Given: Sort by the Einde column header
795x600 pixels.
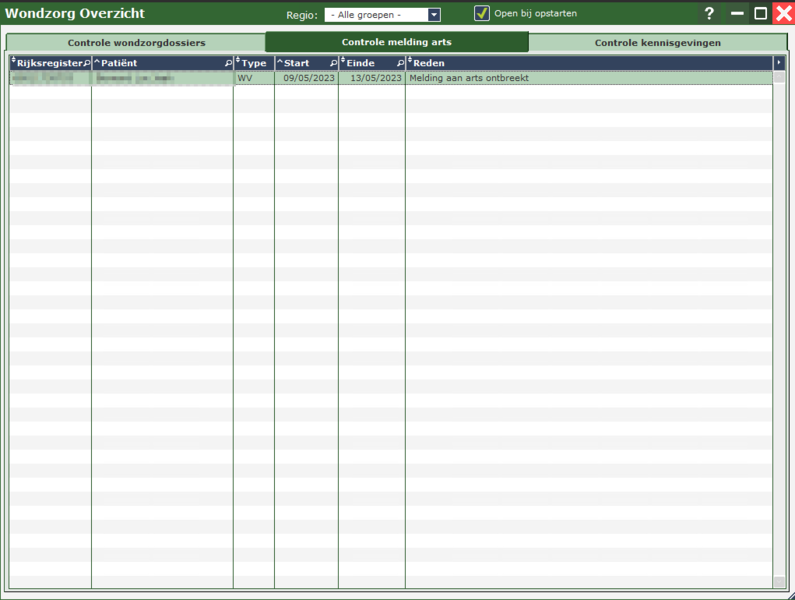Looking at the screenshot, I should point(364,63).
